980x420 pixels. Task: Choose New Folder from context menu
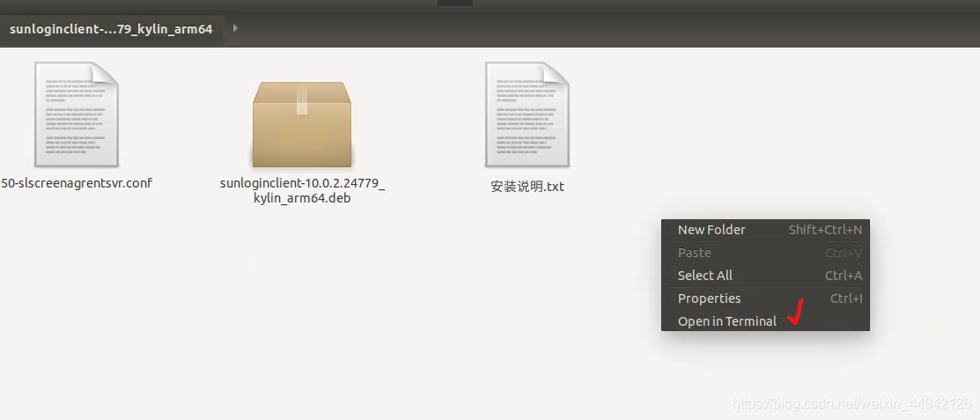[766, 230]
